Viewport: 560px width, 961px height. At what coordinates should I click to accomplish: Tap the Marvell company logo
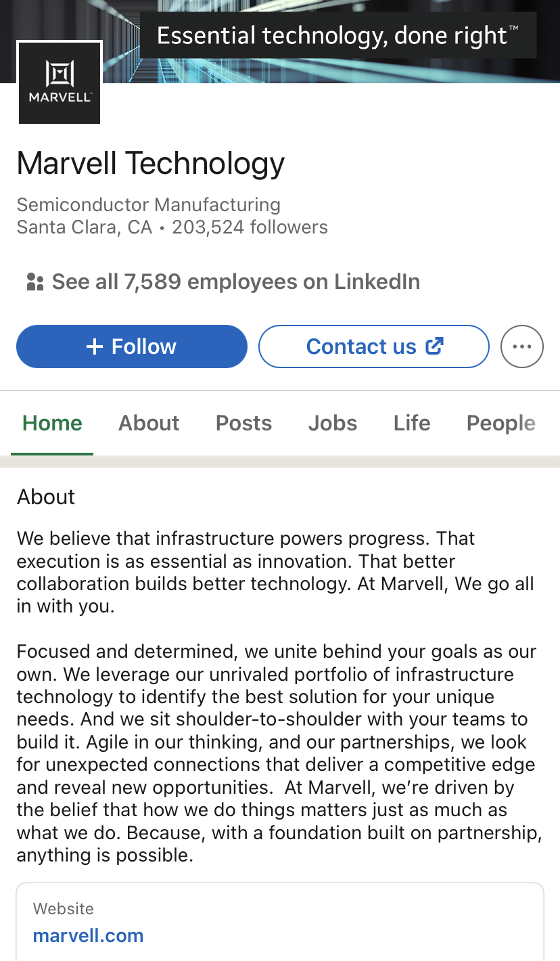click(x=60, y=83)
